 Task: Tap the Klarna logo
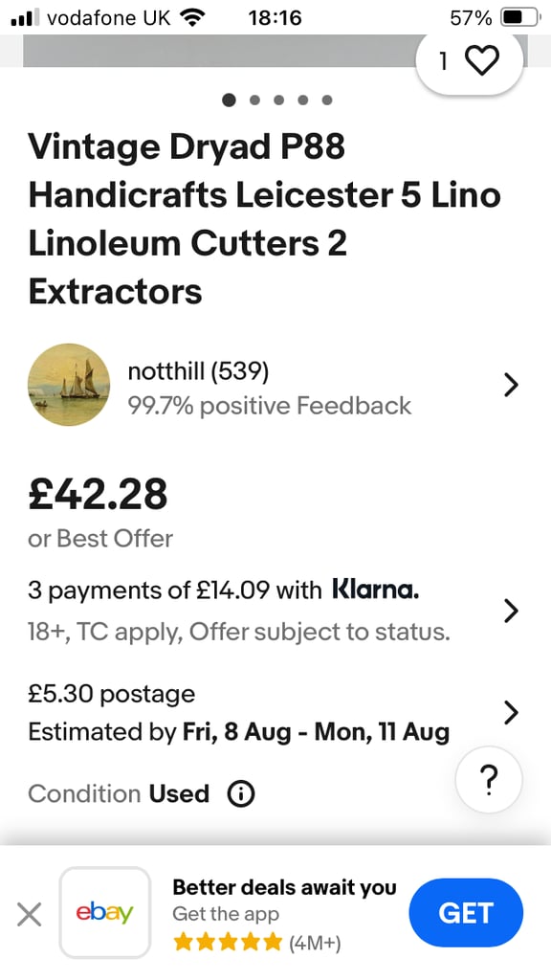(x=375, y=589)
